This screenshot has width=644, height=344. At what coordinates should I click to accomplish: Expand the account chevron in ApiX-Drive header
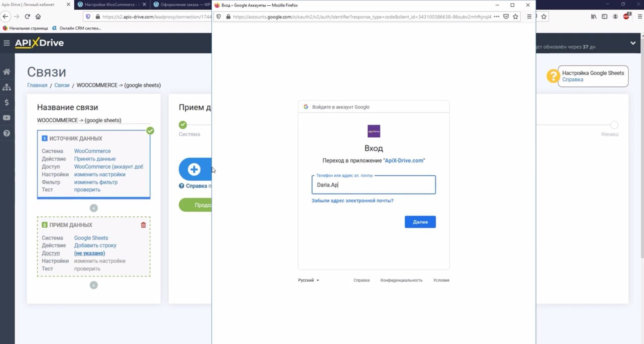pyautogui.click(x=633, y=43)
